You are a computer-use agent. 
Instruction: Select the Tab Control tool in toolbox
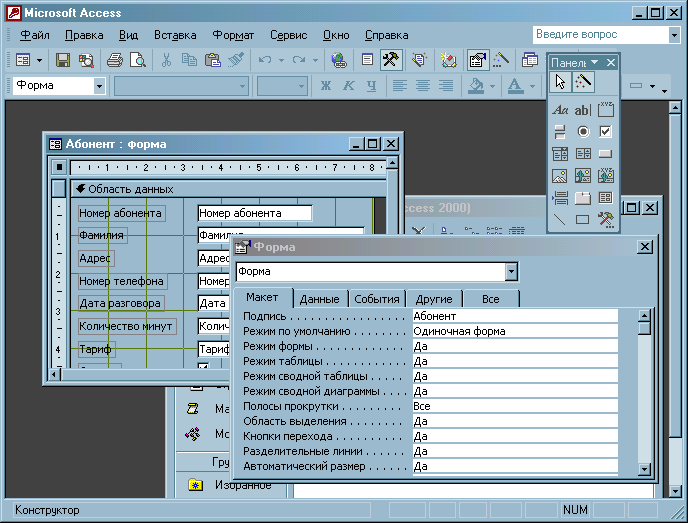point(583,197)
